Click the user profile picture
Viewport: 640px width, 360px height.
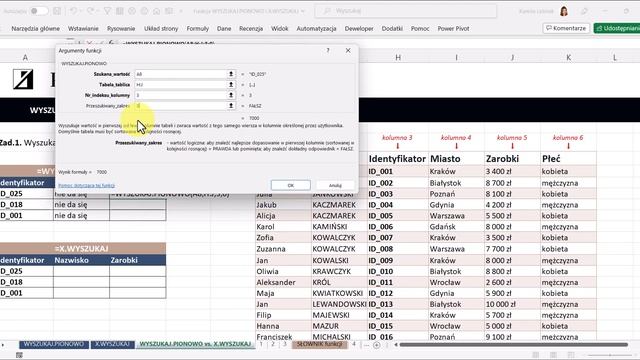click(x=564, y=11)
